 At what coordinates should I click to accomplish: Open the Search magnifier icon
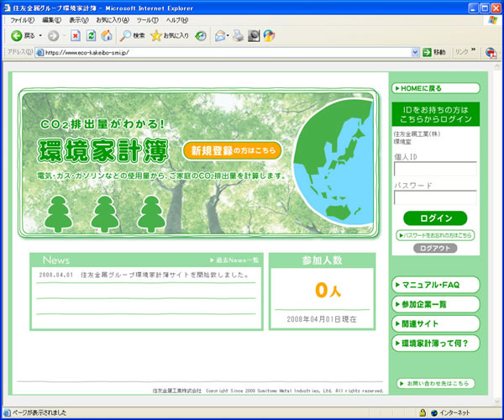pos(124,35)
